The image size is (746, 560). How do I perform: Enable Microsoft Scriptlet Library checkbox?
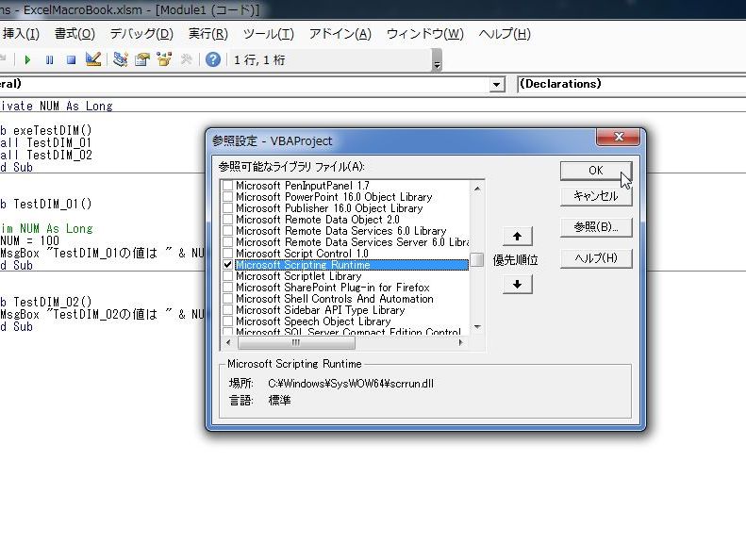coord(227,276)
